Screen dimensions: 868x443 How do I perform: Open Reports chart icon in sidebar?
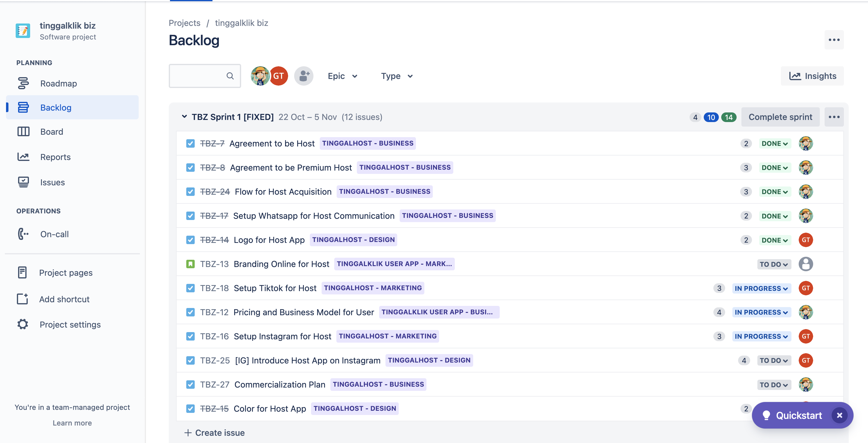23,157
